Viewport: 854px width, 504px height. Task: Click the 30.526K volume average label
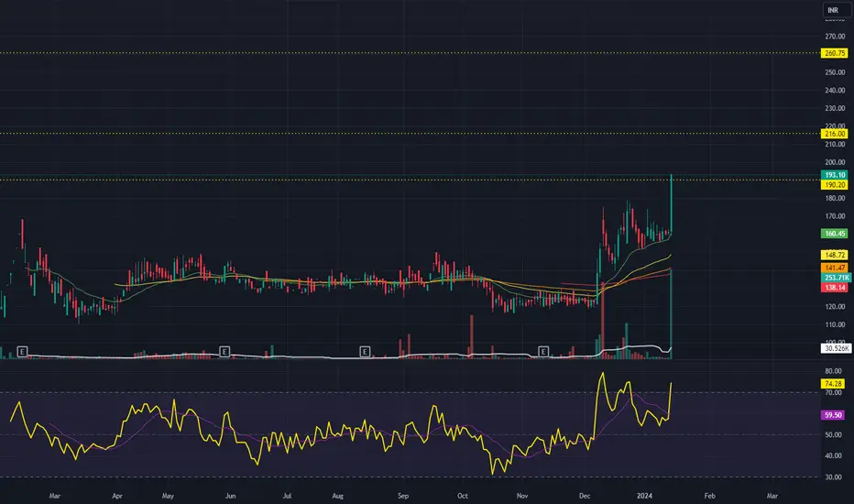click(x=836, y=348)
